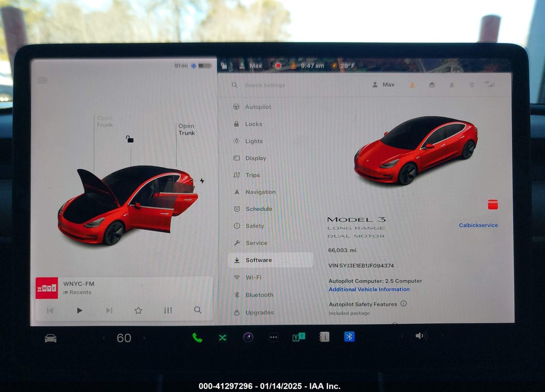Image resolution: width=545 pixels, height=392 pixels.
Task: Increase volume with the right chevron
Action: (x=442, y=336)
